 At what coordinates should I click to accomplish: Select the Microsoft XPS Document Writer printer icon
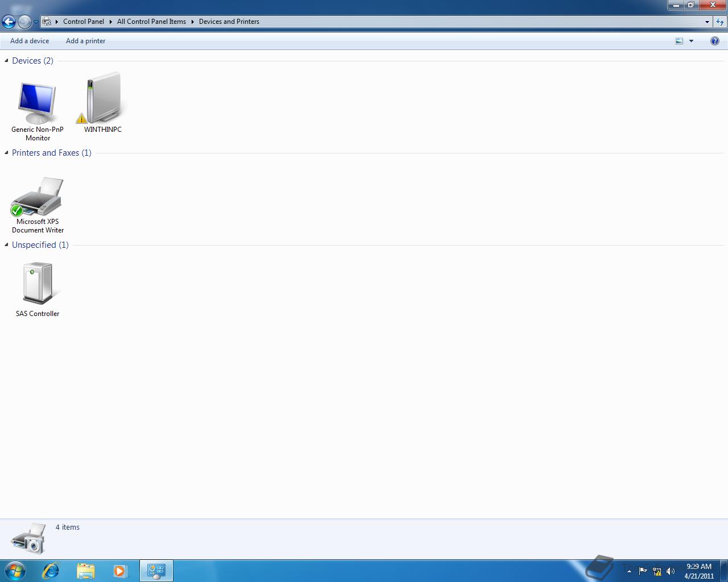38,197
